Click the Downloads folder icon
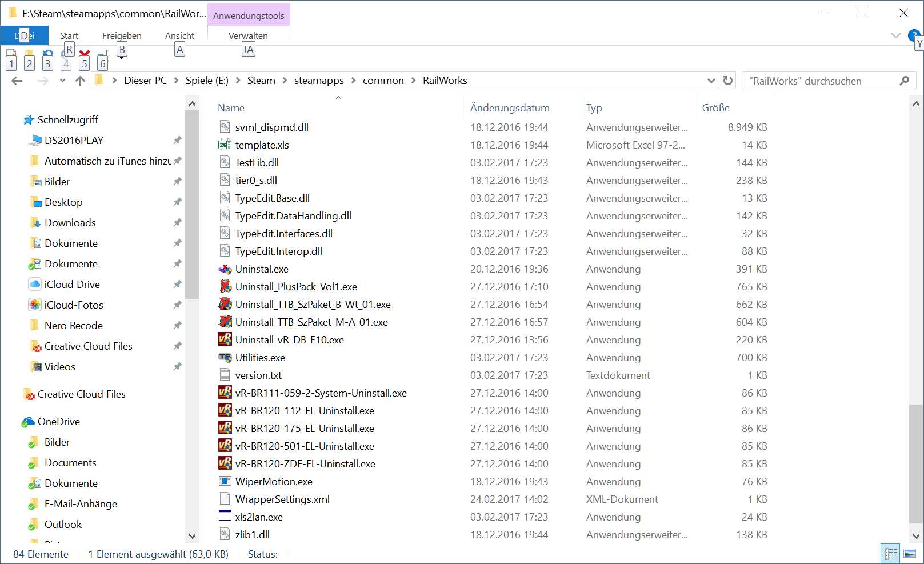Screen dimensions: 924x564 [x=35, y=222]
